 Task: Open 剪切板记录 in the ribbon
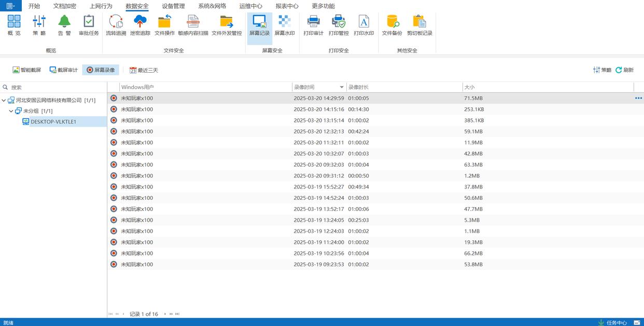(x=419, y=25)
